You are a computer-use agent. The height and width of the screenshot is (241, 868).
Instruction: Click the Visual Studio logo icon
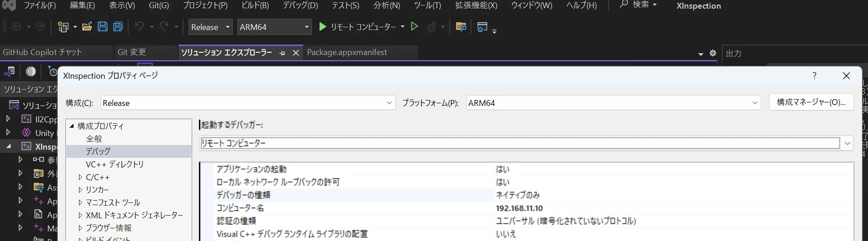coord(9,5)
